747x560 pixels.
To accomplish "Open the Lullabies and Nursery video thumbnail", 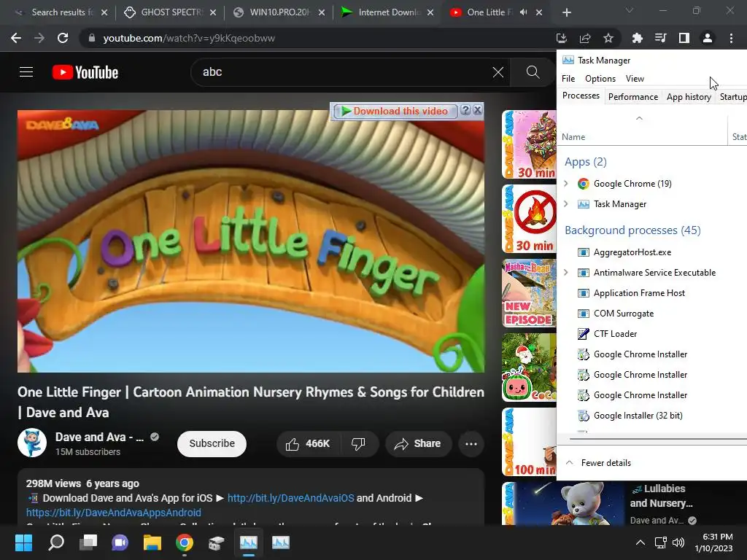I will tap(564, 503).
